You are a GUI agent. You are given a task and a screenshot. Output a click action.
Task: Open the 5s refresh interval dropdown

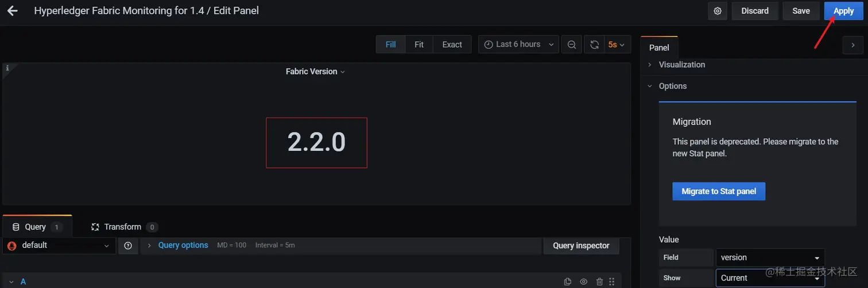click(x=617, y=44)
